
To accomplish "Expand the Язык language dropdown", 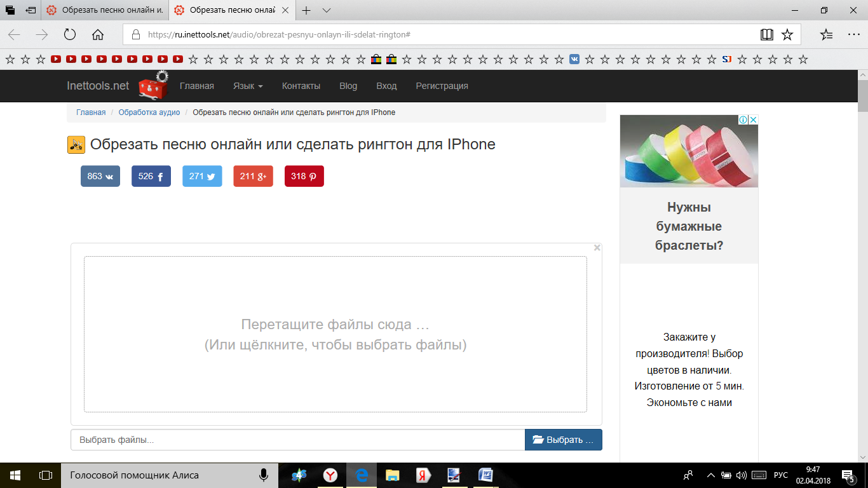I will click(248, 86).
